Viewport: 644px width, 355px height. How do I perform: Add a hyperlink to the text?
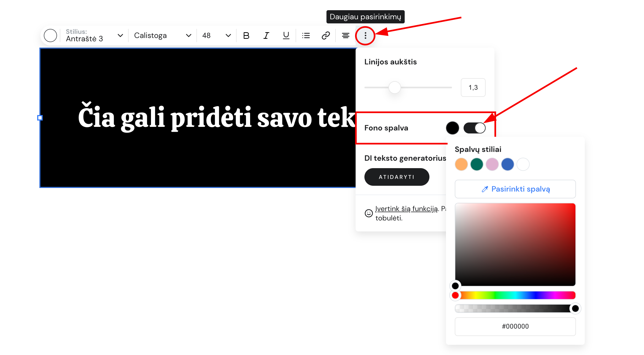point(326,35)
